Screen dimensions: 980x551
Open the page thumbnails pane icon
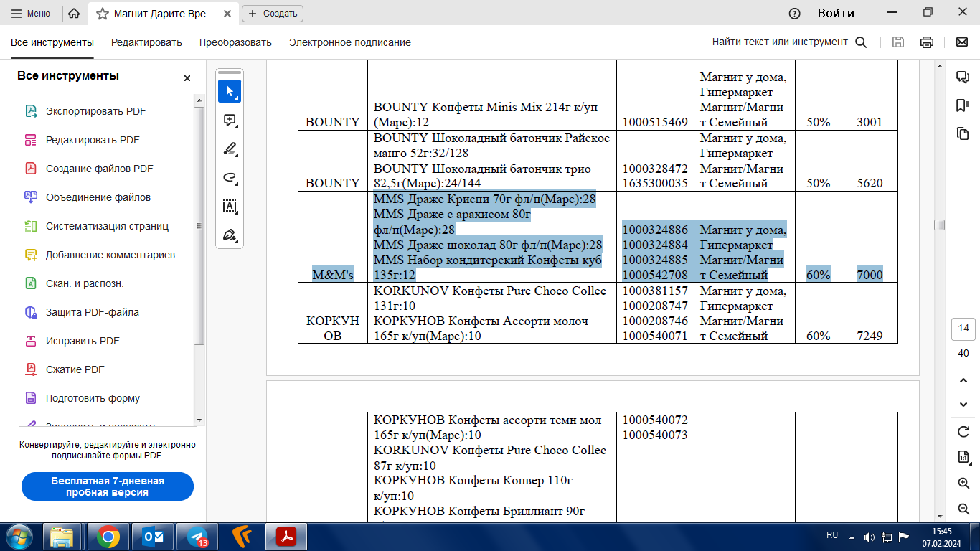click(x=963, y=133)
